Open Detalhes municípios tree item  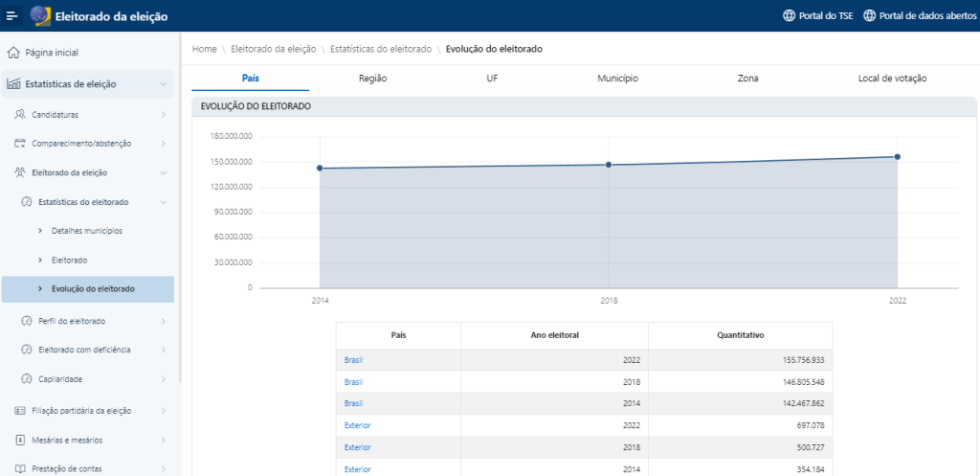click(x=86, y=231)
